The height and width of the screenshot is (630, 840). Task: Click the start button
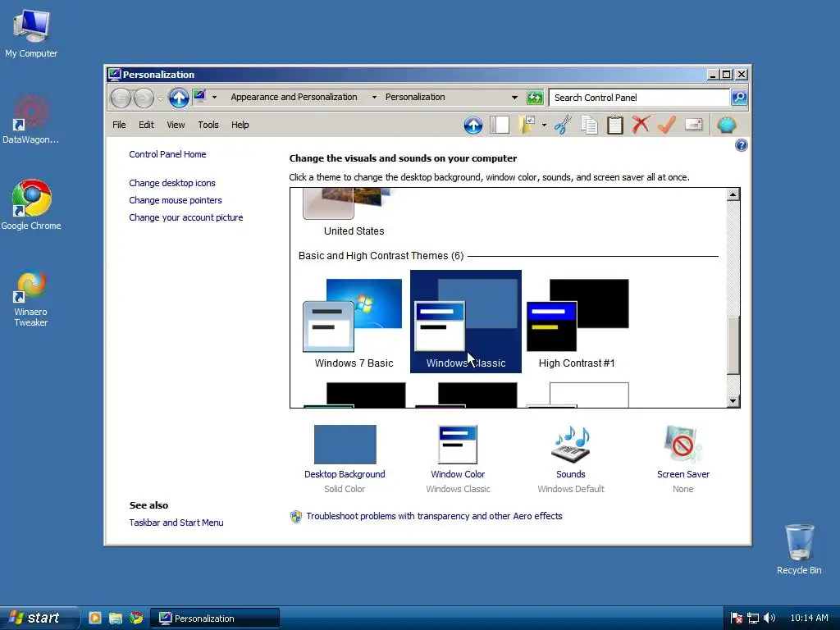(x=39, y=619)
